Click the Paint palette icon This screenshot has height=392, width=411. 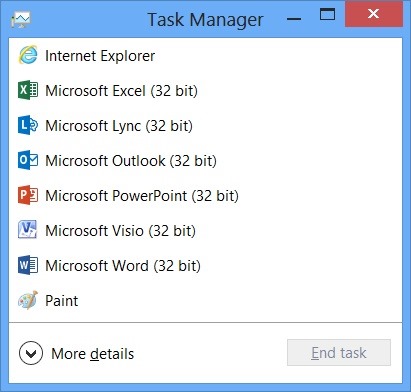coord(28,300)
